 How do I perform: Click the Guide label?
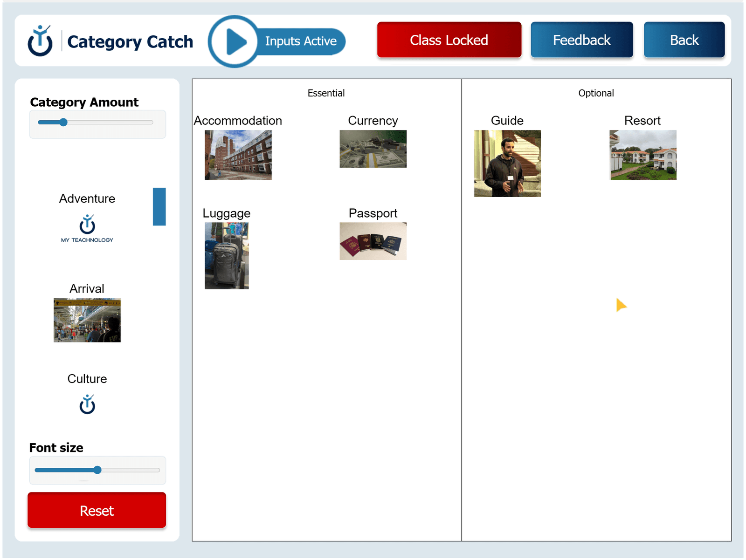pos(507,121)
